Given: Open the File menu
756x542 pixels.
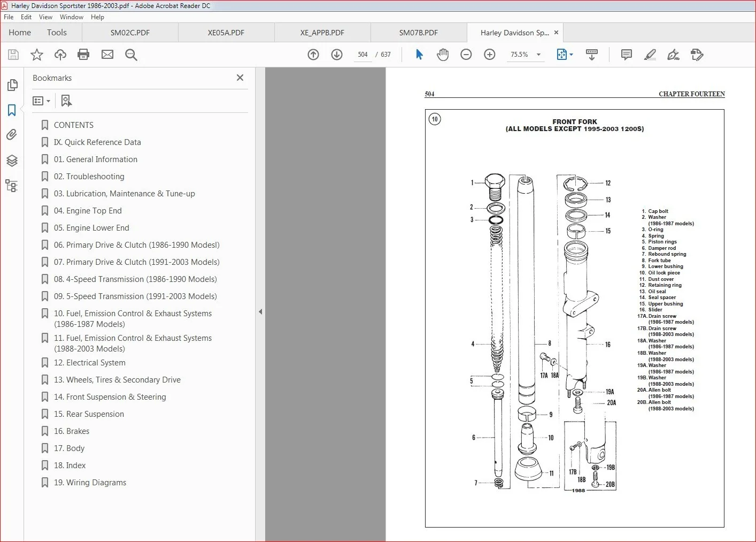Looking at the screenshot, I should click(9, 17).
